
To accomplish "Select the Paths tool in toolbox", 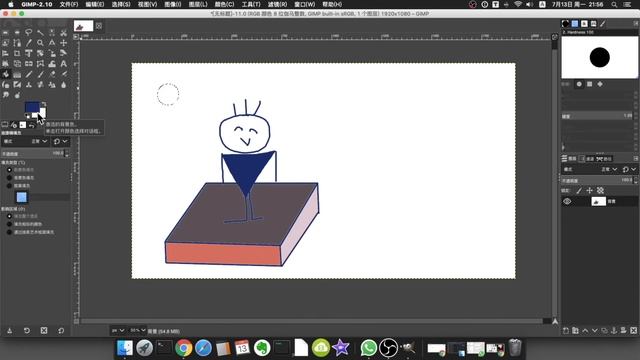I will coord(17,43).
